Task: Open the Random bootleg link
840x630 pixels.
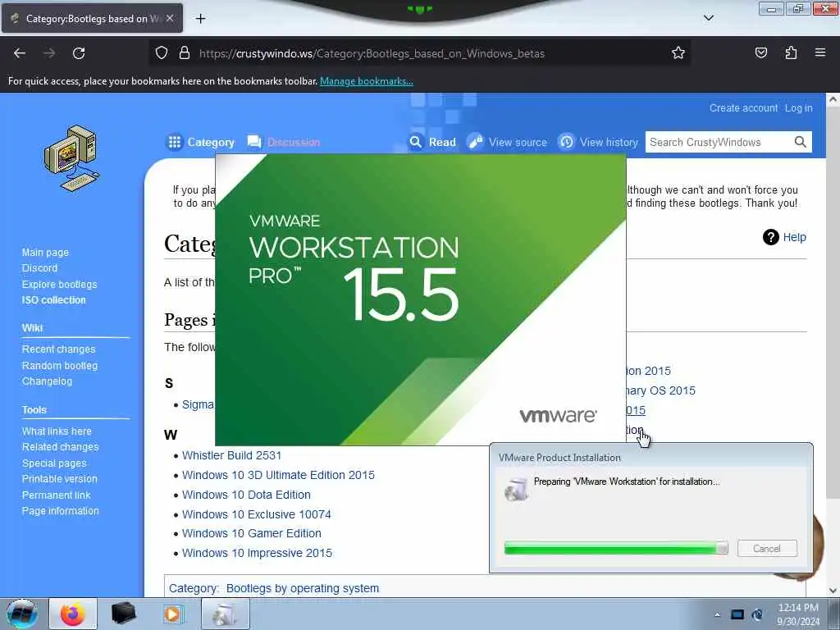Action: click(59, 365)
